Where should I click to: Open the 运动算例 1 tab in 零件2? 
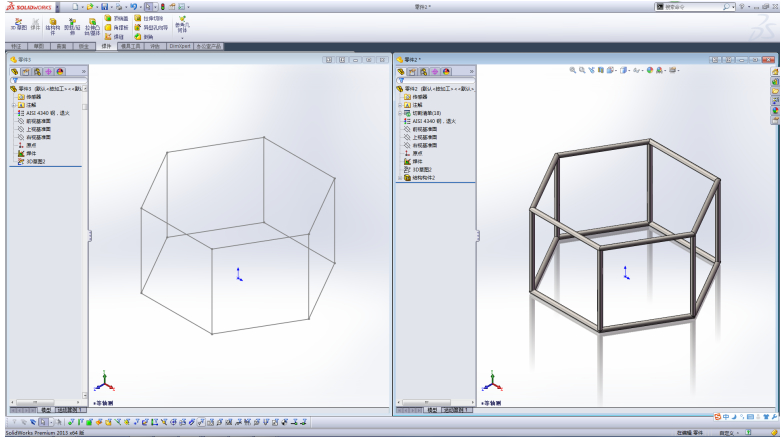(x=456, y=410)
